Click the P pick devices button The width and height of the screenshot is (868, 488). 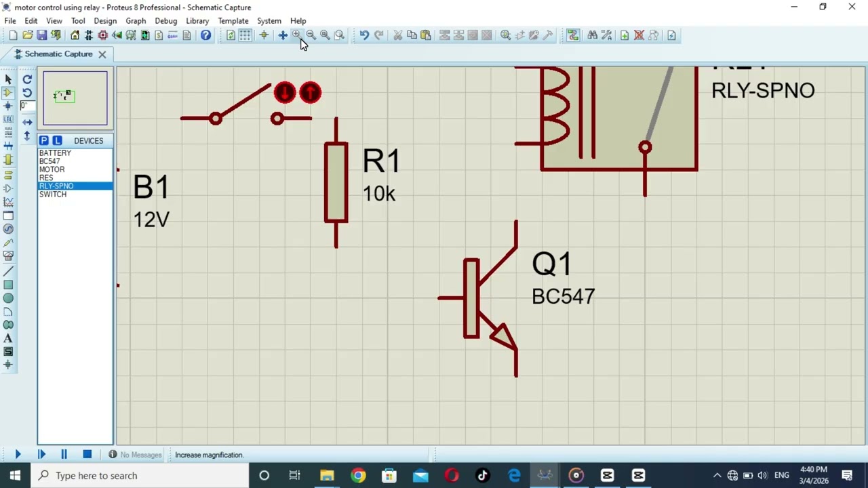[x=43, y=140]
